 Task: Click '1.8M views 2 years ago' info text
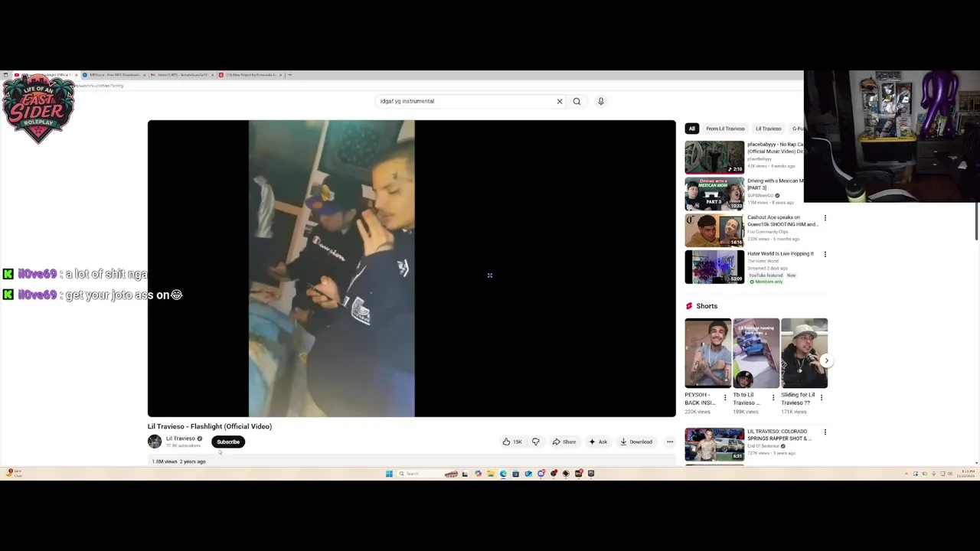pyautogui.click(x=179, y=461)
